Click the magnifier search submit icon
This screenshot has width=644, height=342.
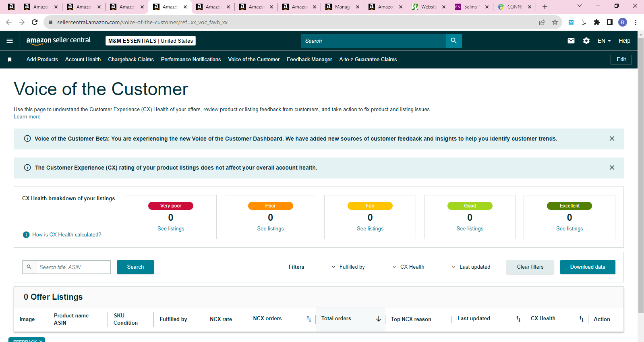[453, 41]
